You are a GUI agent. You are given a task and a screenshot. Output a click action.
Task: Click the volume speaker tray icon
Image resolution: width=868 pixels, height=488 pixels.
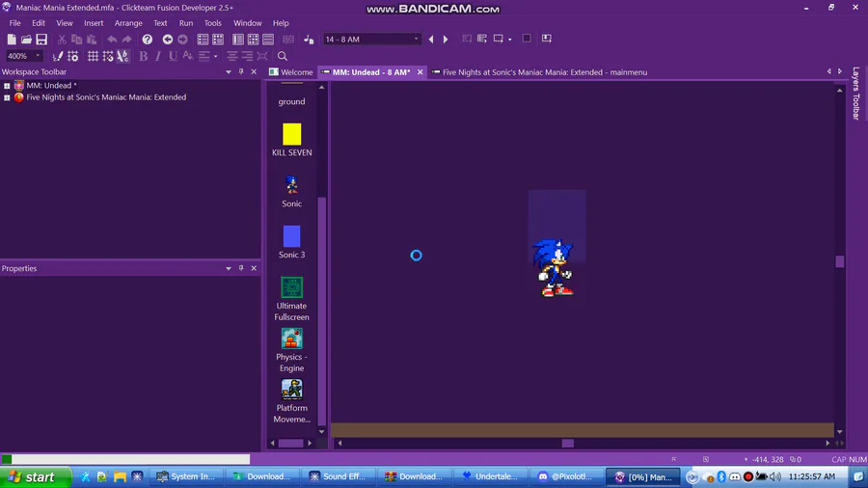pos(775,476)
